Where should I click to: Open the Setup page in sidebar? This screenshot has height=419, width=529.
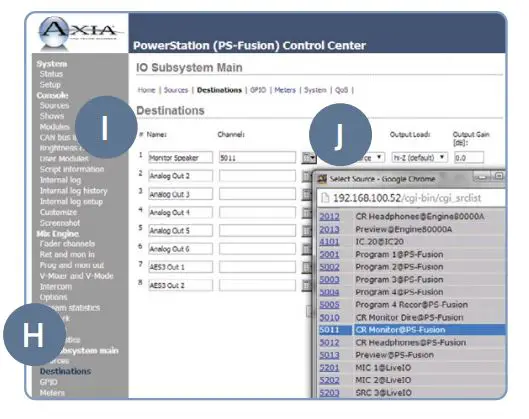coord(50,84)
